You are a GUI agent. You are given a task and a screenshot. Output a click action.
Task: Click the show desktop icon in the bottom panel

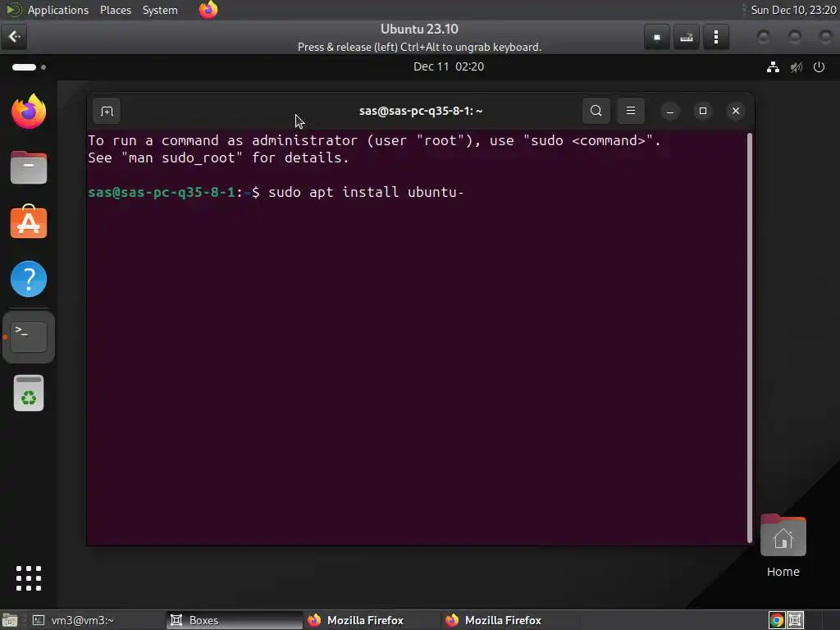[10, 620]
